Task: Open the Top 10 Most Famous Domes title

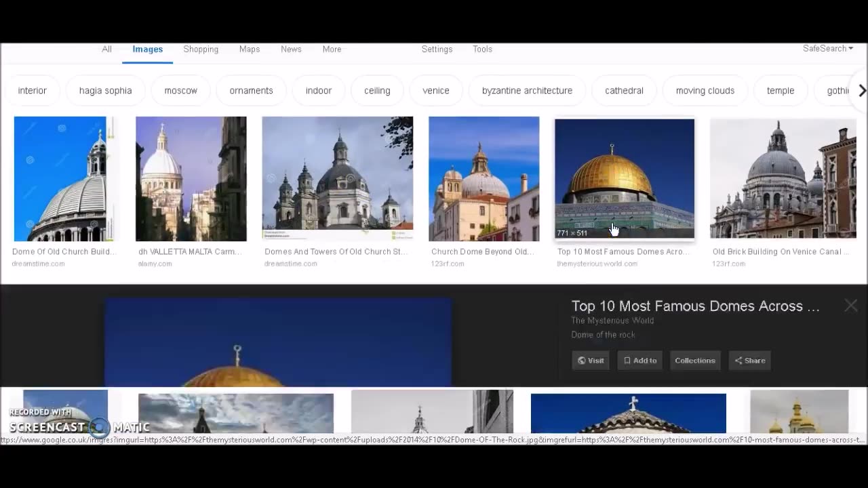Action: 696,306
